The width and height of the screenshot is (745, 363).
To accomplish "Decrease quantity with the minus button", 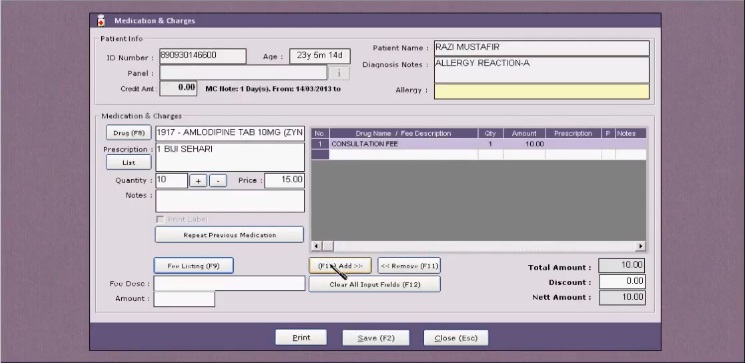I will coord(218,181).
